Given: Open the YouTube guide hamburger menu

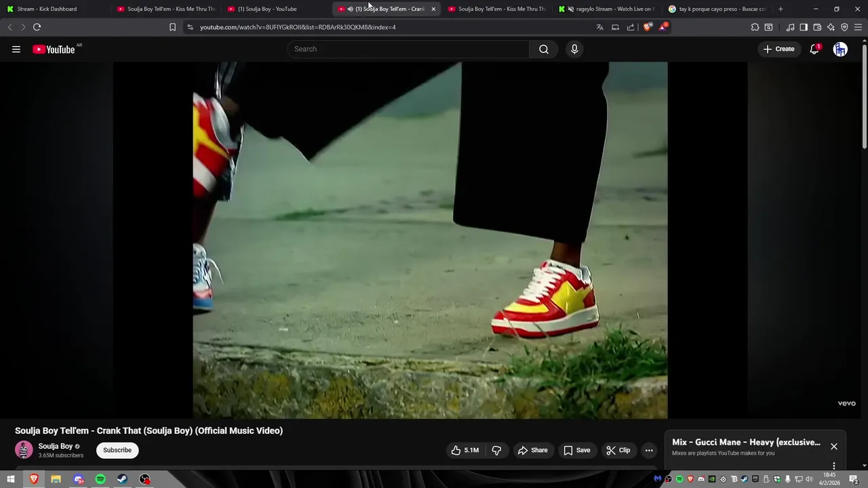Looking at the screenshot, I should click(16, 49).
